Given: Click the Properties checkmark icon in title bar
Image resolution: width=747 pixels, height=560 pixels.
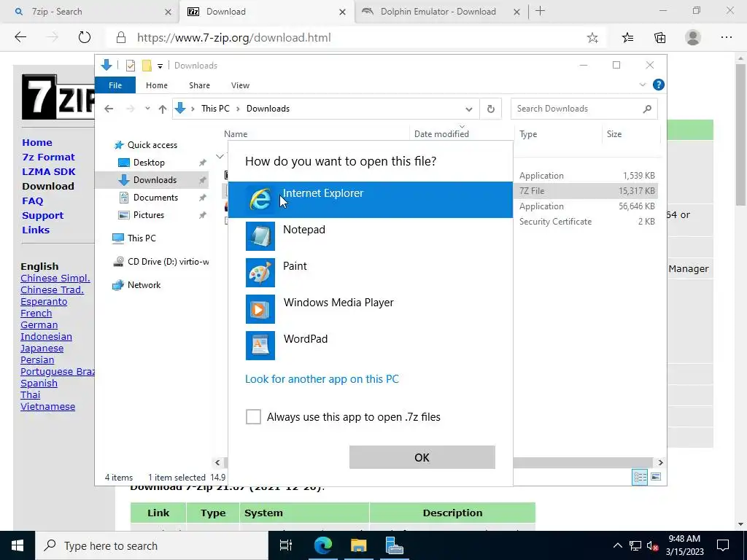Looking at the screenshot, I should (x=131, y=65).
